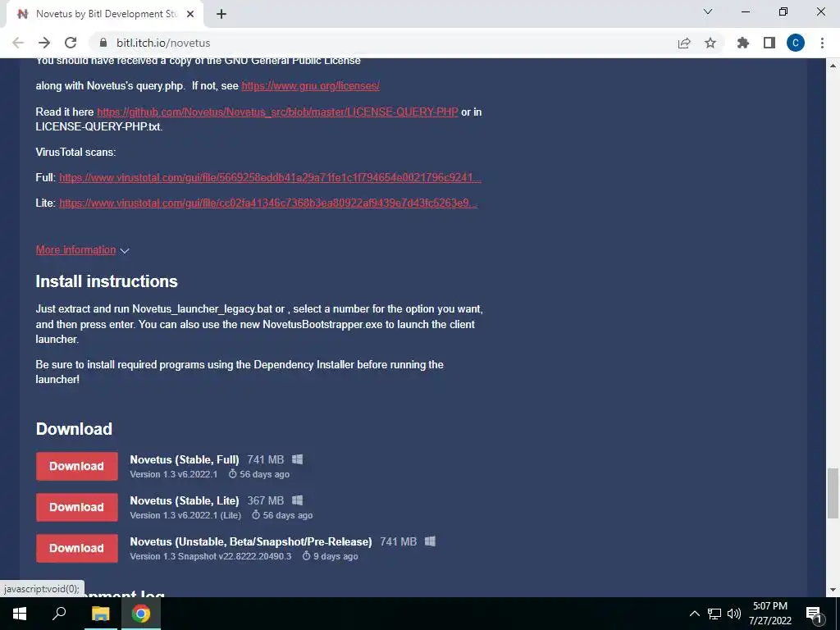Download Novetus (Stable, Full)
This screenshot has height=630, width=840.
tap(76, 466)
